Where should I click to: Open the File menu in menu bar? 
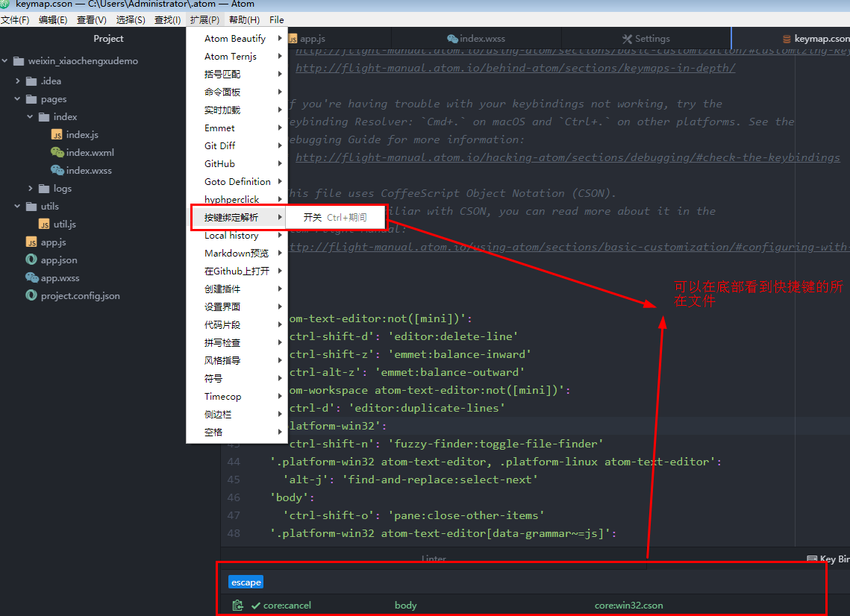tap(276, 19)
